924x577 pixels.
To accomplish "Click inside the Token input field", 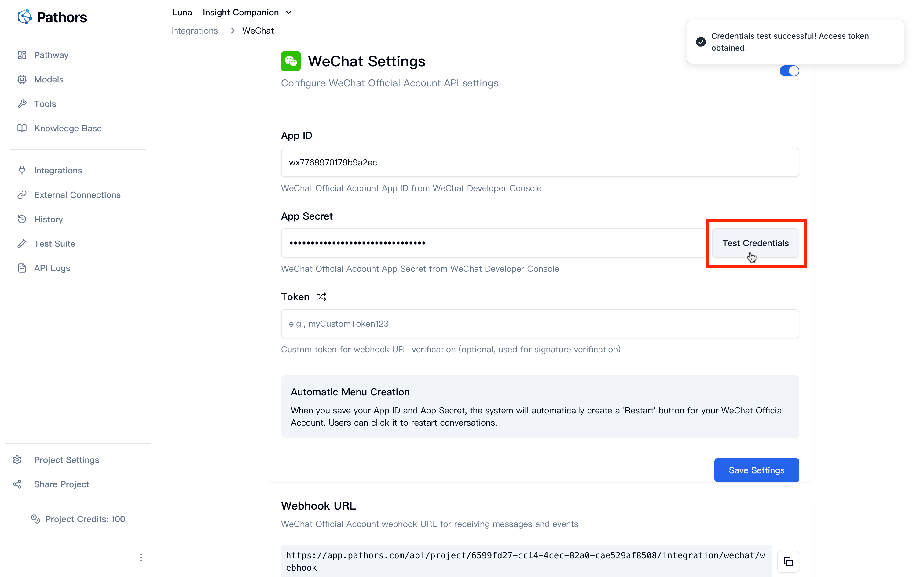I will tap(538, 324).
